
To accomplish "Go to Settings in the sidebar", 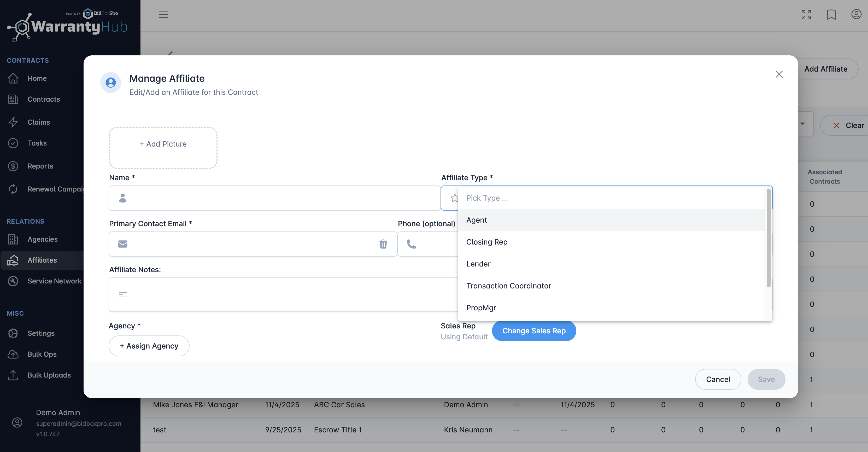I will [41, 333].
